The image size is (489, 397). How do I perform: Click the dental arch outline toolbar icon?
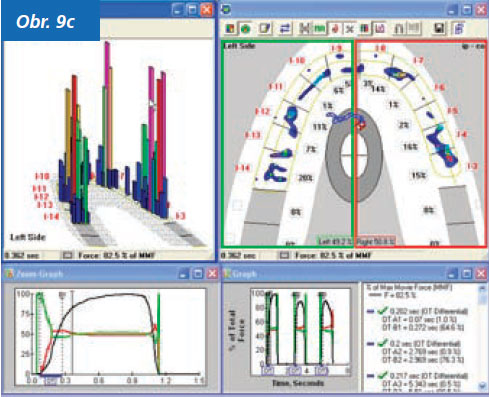(x=398, y=29)
